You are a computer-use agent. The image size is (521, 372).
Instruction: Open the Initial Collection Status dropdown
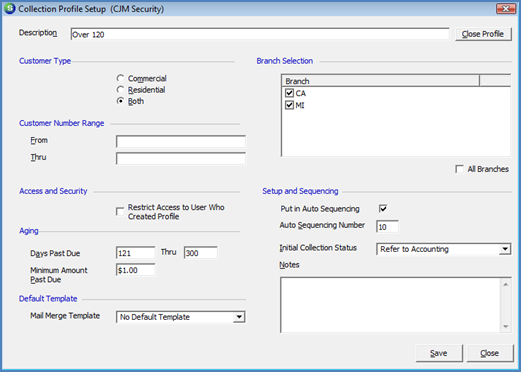(x=505, y=249)
